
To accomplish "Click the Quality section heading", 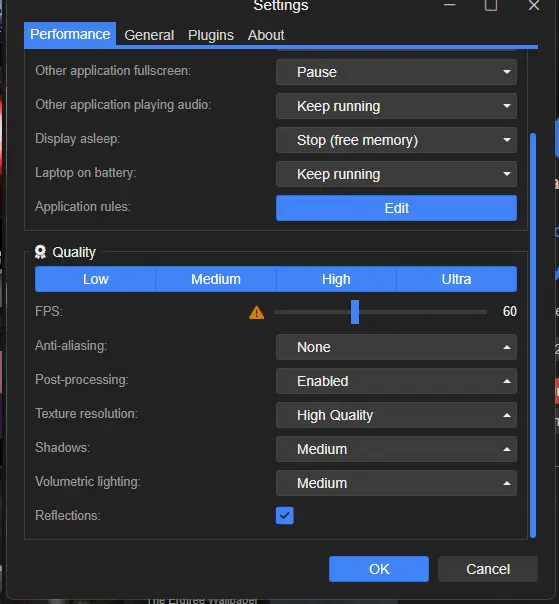I will [74, 252].
